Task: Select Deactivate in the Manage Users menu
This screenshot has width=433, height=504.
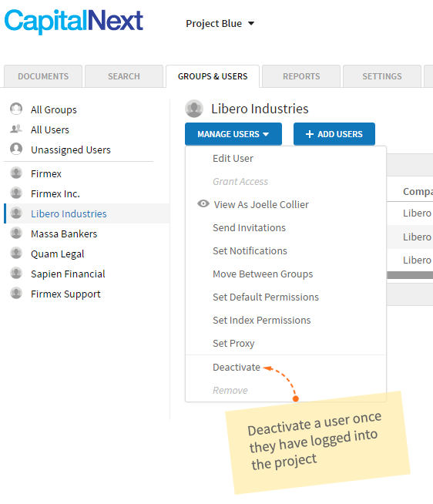Action: tap(237, 367)
